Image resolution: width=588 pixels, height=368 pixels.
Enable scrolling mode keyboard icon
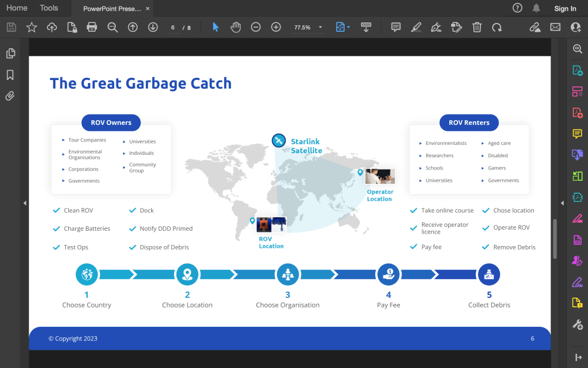coord(366,27)
